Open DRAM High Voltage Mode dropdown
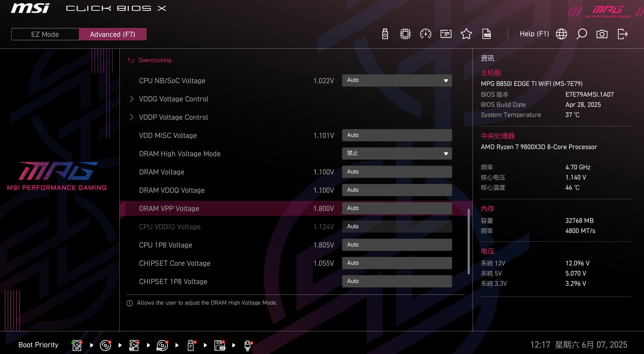Screen dimensions: 644x354 397,154
